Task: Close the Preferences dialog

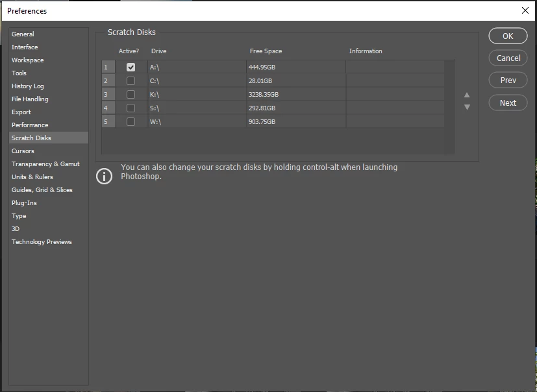Action: [525, 10]
